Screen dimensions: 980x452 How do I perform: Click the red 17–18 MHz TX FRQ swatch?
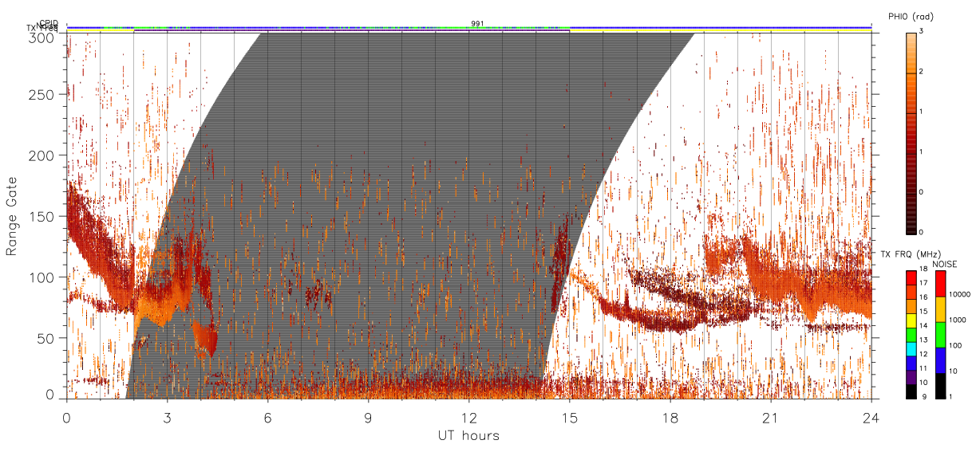tap(911, 277)
